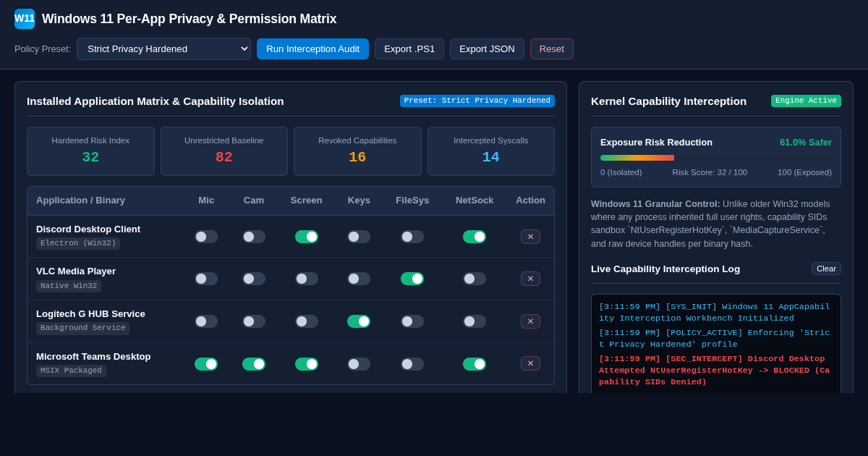Select the Hardened Risk Index card
Screen dimensions: 868x456
(90, 151)
